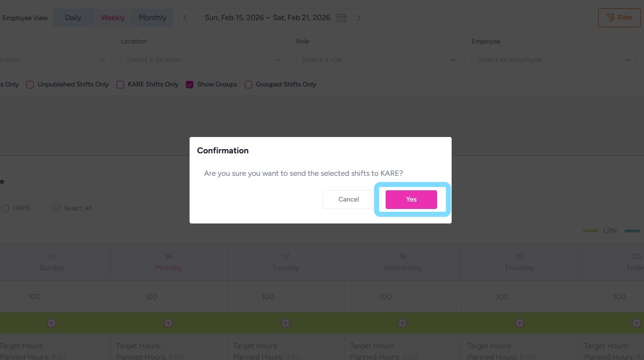Switch to the Monthly view tab
644x360 pixels.
(x=153, y=18)
